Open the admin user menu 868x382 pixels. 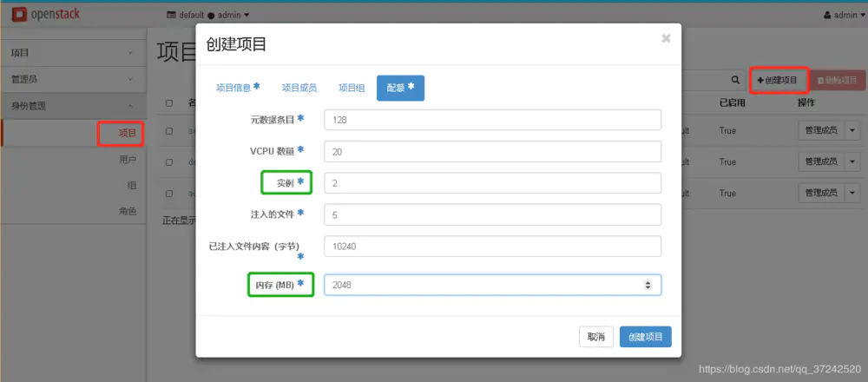pyautogui.click(x=845, y=15)
